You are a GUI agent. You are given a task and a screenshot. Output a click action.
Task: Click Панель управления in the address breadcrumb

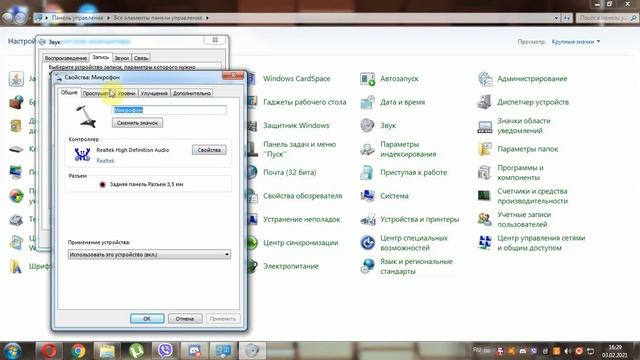point(77,18)
